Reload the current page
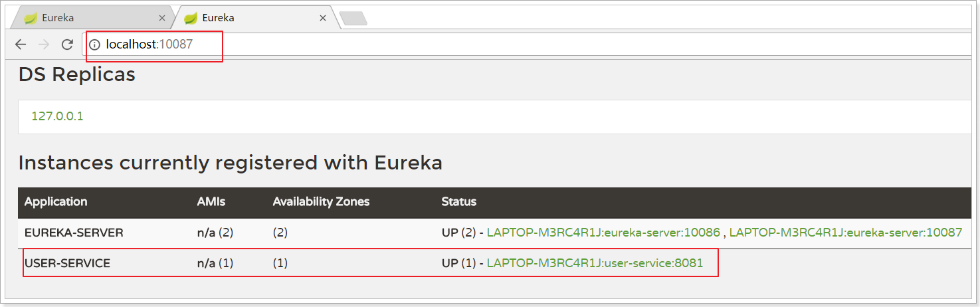980x307 pixels. [x=67, y=45]
